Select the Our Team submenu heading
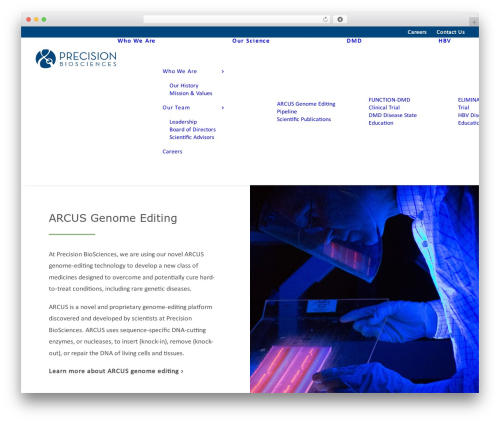This screenshot has width=500, height=423. (x=176, y=108)
